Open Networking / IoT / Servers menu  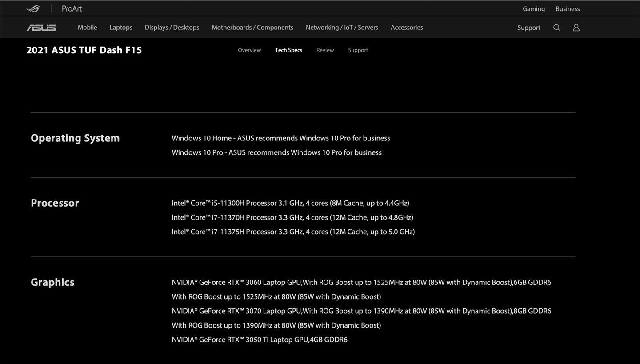342,28
